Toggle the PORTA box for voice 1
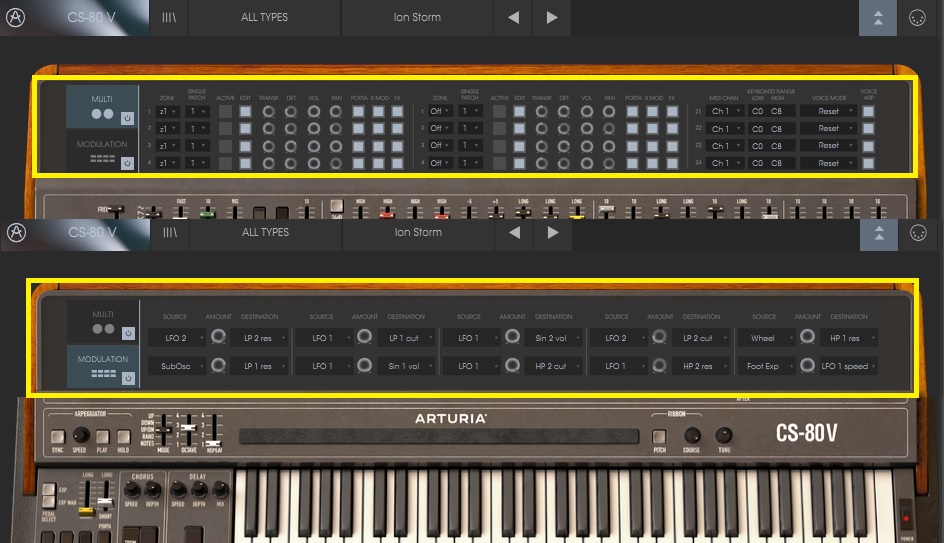This screenshot has width=944, height=543. coord(358,111)
